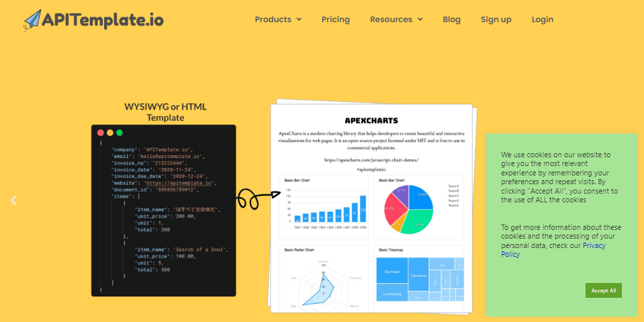Click the Login link
Image resolution: width=644 pixels, height=322 pixels.
(x=543, y=19)
